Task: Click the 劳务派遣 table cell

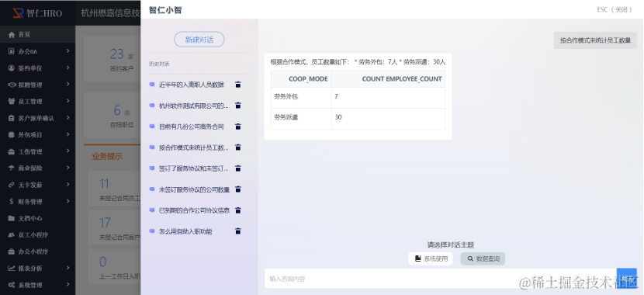Action: pos(301,119)
